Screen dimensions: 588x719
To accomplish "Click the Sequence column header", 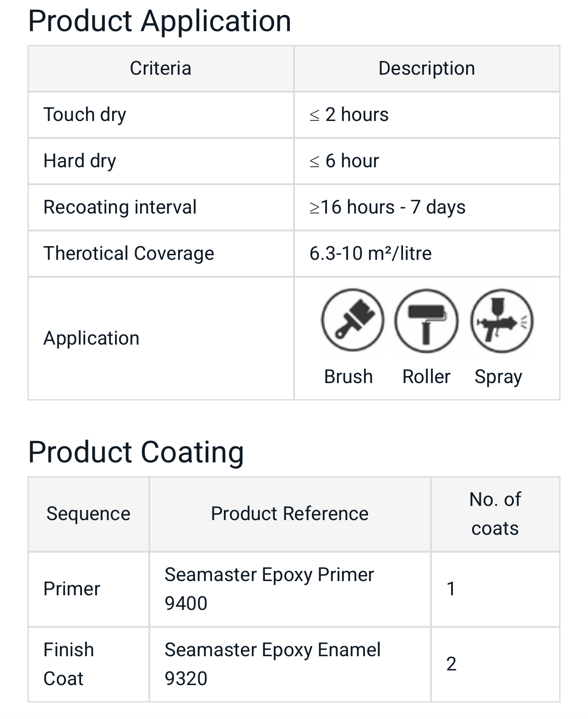I will click(x=88, y=514).
